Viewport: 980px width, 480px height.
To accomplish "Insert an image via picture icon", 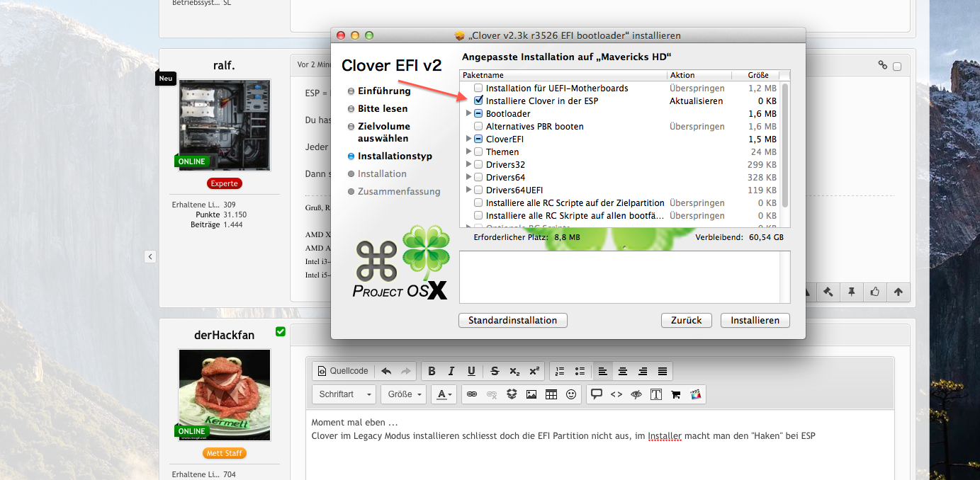I will pyautogui.click(x=531, y=394).
